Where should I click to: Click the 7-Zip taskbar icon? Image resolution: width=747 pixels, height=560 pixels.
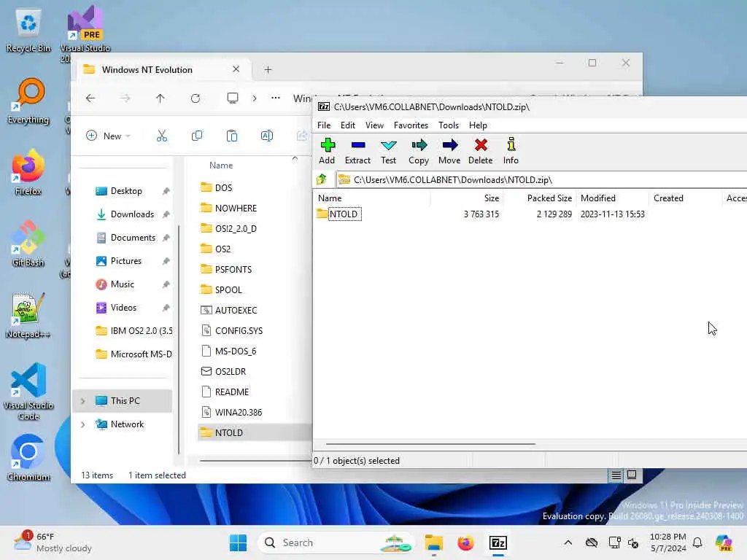[498, 542]
